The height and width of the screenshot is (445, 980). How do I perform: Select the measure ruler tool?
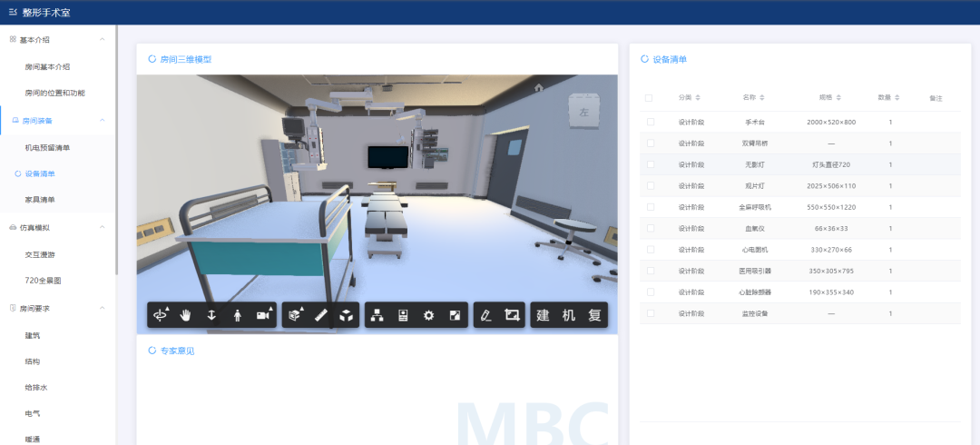320,315
